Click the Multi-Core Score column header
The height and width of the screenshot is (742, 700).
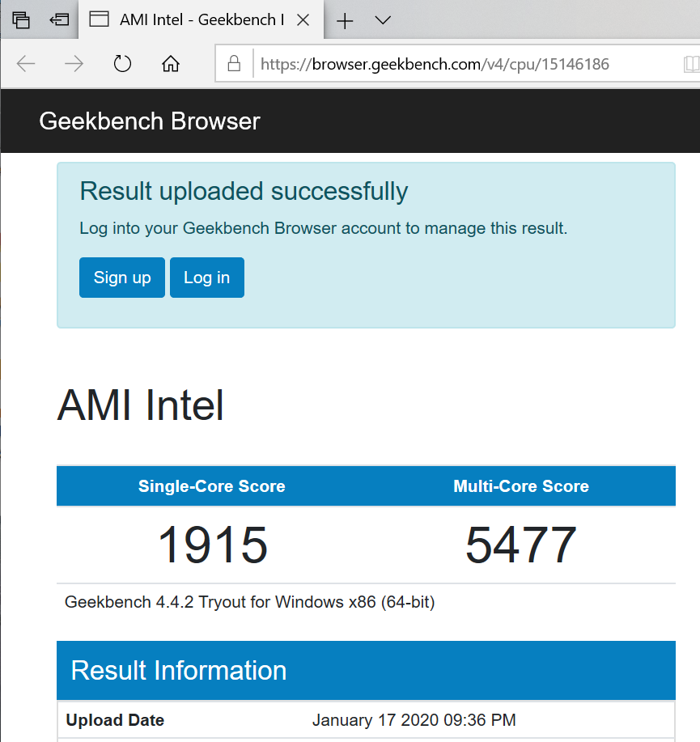coord(521,486)
